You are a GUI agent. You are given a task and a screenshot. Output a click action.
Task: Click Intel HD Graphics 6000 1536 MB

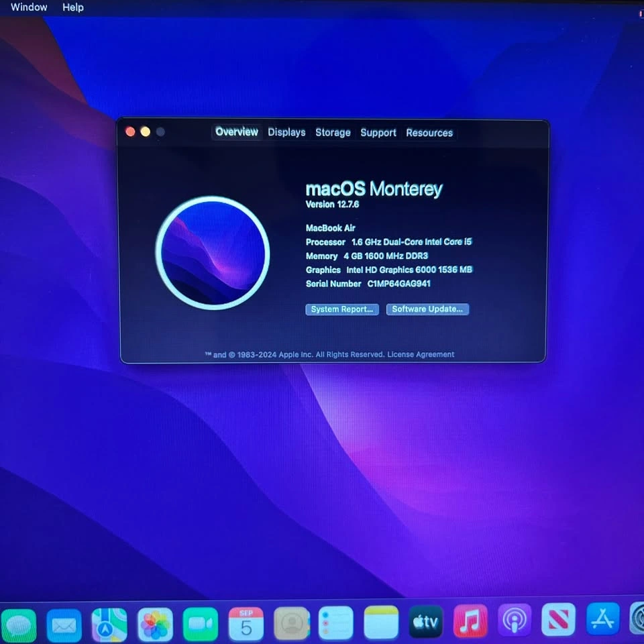point(409,270)
